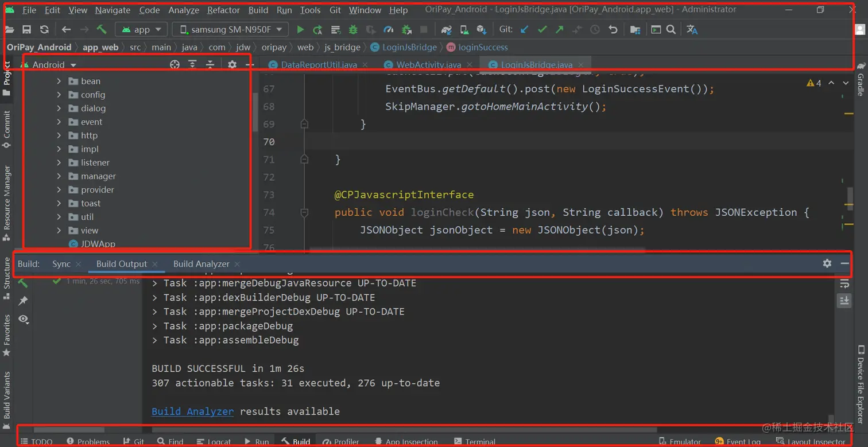Open eye view options in Build panel
The height and width of the screenshot is (447, 868).
[x=23, y=318]
